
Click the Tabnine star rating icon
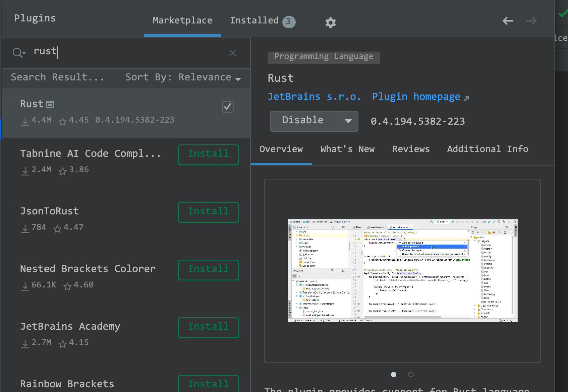(x=63, y=171)
